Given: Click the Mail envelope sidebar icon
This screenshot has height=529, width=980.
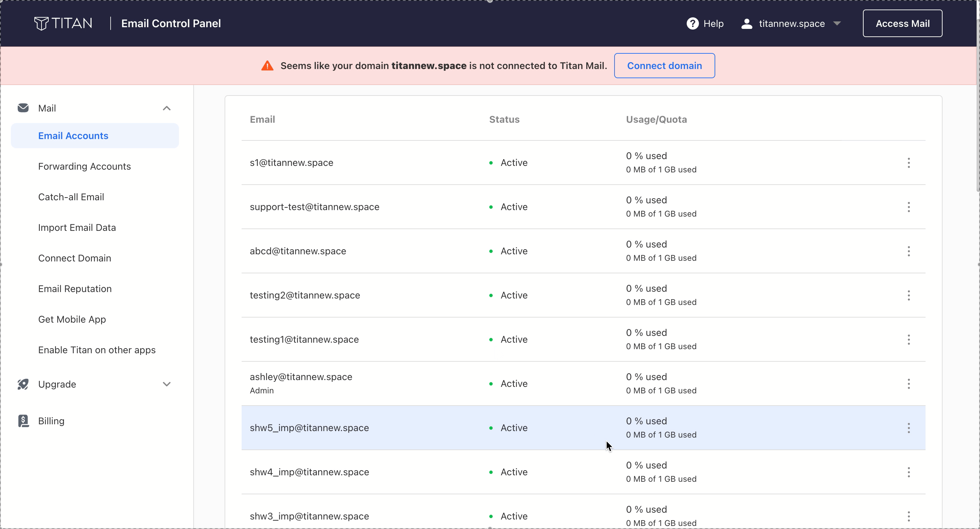Looking at the screenshot, I should point(23,108).
